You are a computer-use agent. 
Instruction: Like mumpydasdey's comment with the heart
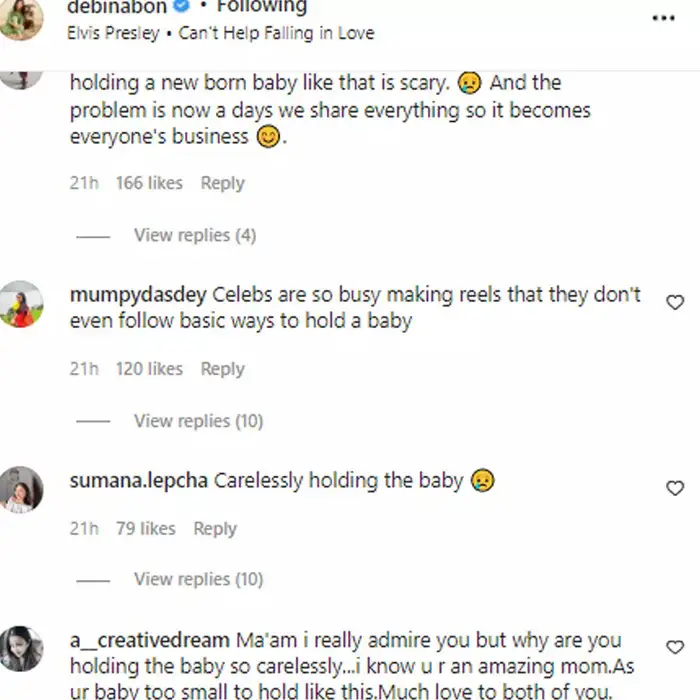coord(675,302)
